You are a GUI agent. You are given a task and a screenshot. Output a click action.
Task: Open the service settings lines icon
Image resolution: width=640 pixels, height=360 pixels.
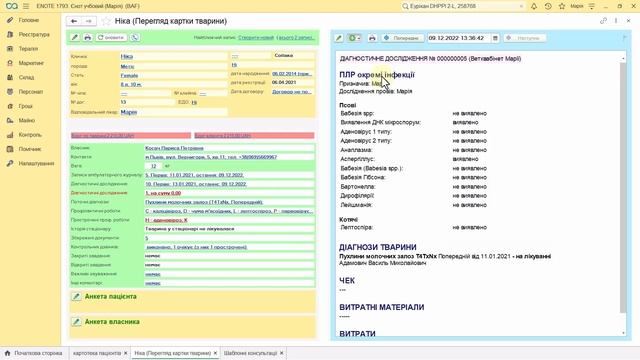tap(592, 6)
